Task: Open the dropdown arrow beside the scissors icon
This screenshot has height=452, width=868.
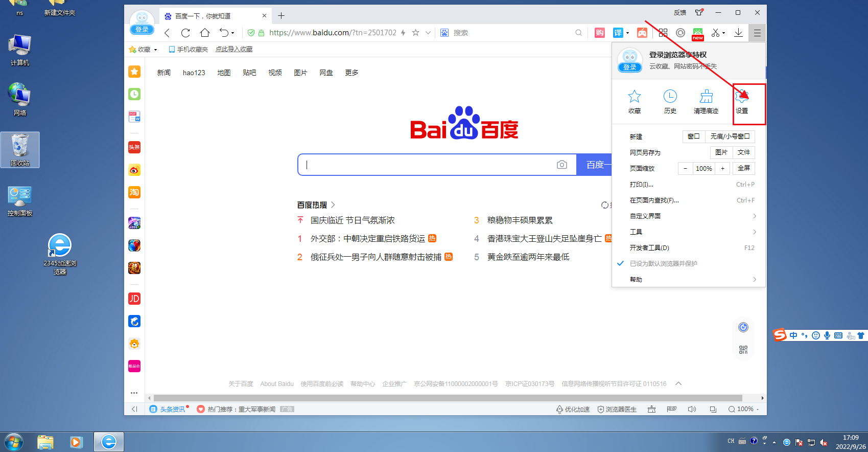Action: 724,33
